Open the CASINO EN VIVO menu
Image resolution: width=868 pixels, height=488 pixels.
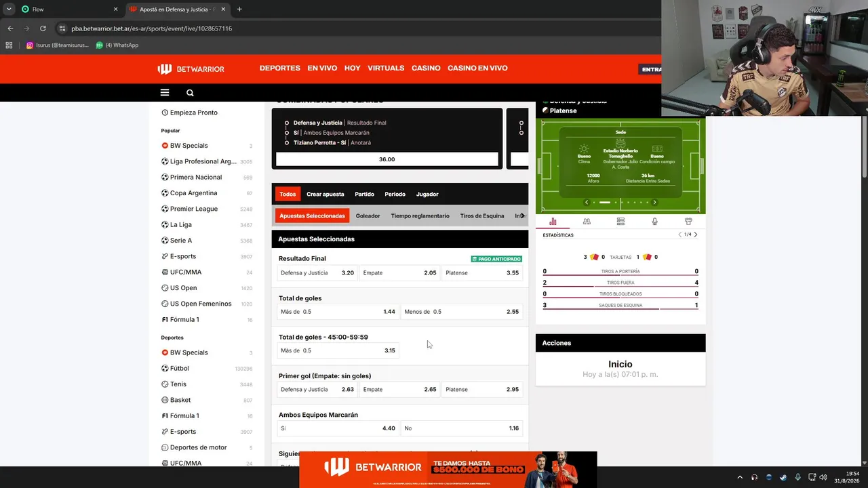tap(477, 68)
